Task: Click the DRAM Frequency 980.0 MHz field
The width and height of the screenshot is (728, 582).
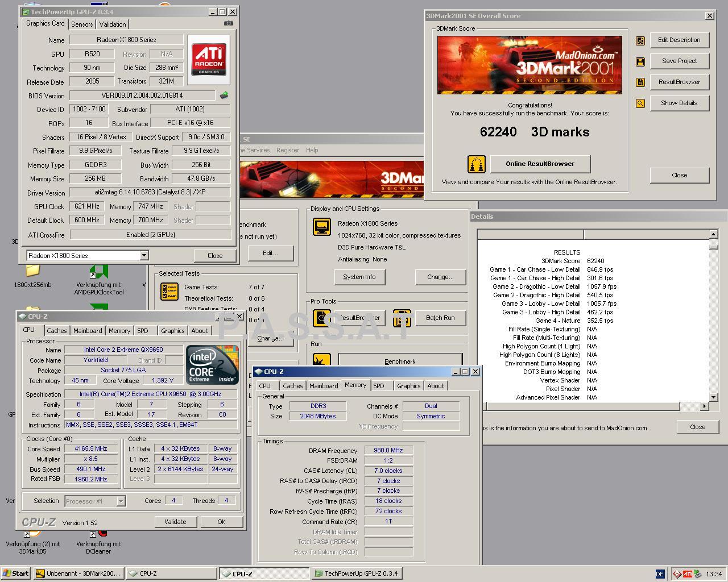Action: [388, 451]
